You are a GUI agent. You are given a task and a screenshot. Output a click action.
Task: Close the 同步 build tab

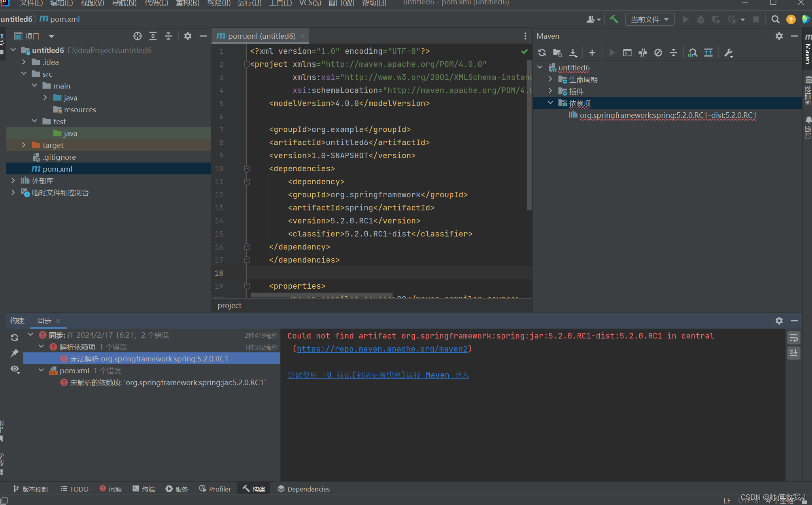(58, 321)
